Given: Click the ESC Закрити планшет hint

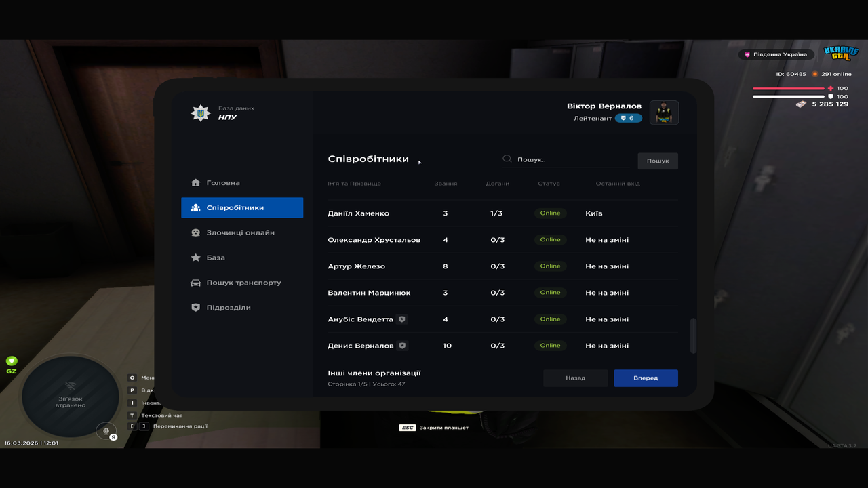Looking at the screenshot, I should click(x=434, y=428).
